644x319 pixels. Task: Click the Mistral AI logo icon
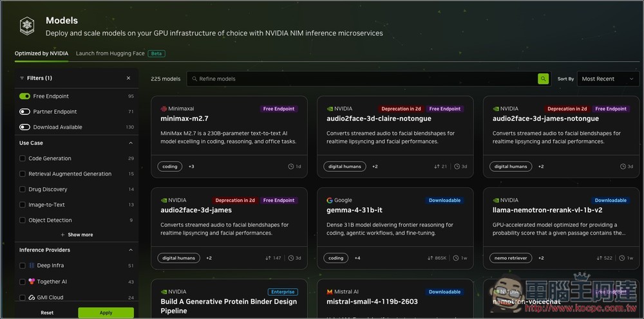coord(329,291)
